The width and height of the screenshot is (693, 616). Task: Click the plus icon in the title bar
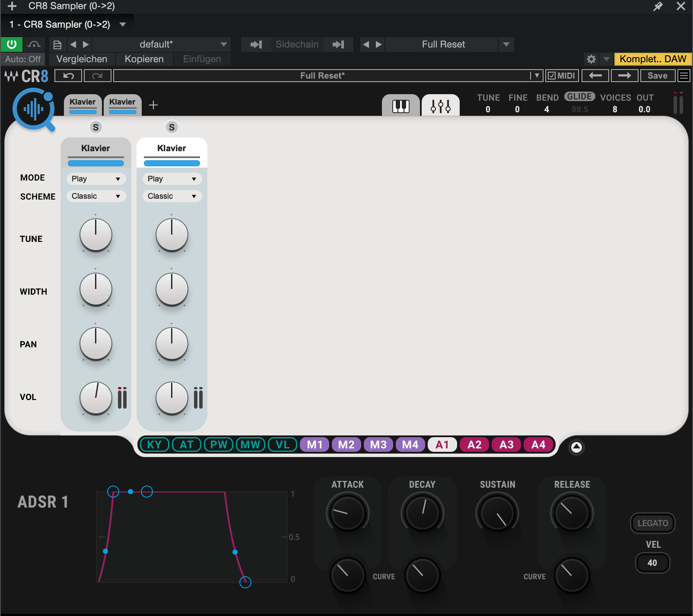12,6
